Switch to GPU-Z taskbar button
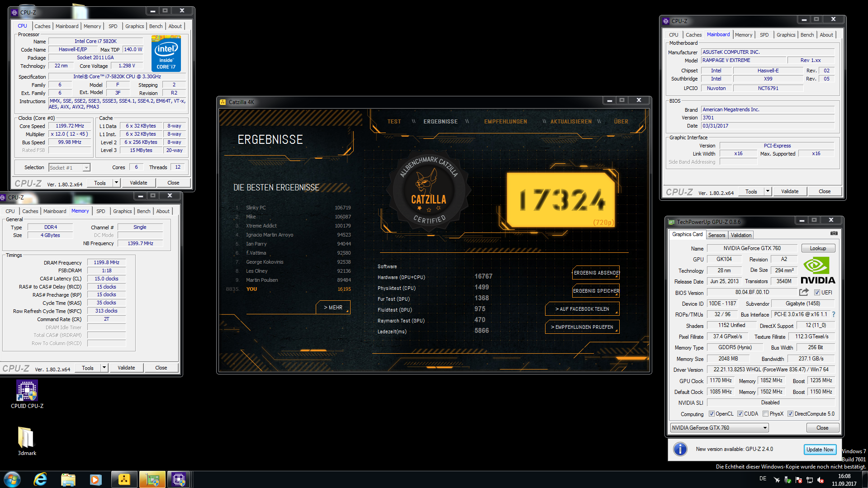The height and width of the screenshot is (488, 868). click(x=152, y=479)
